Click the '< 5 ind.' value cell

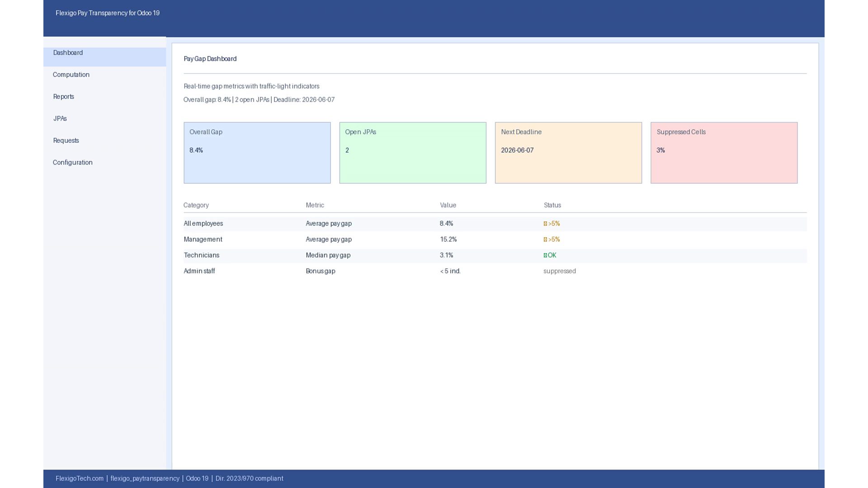click(450, 271)
